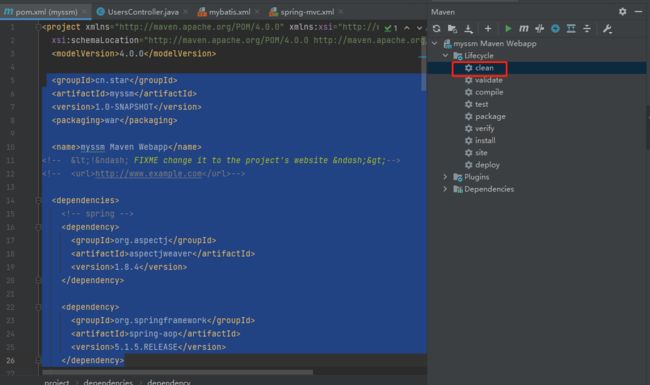650x385 pixels.
Task: Select the compile lifecycle goal
Action: tap(489, 92)
